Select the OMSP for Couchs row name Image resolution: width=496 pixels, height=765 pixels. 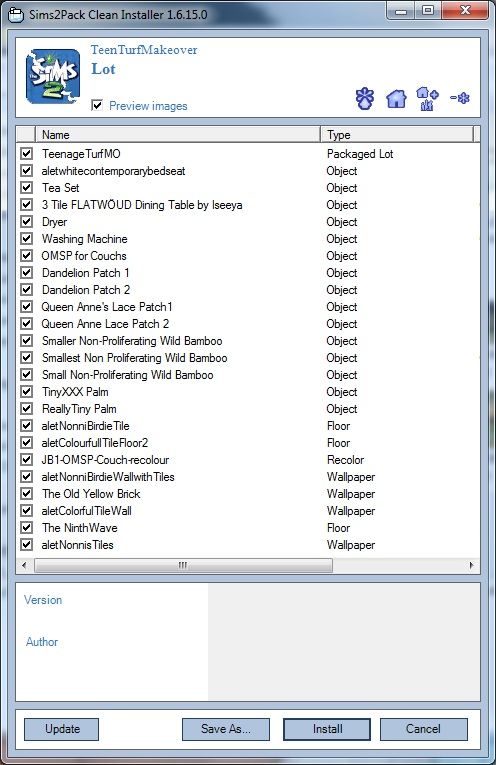click(84, 256)
